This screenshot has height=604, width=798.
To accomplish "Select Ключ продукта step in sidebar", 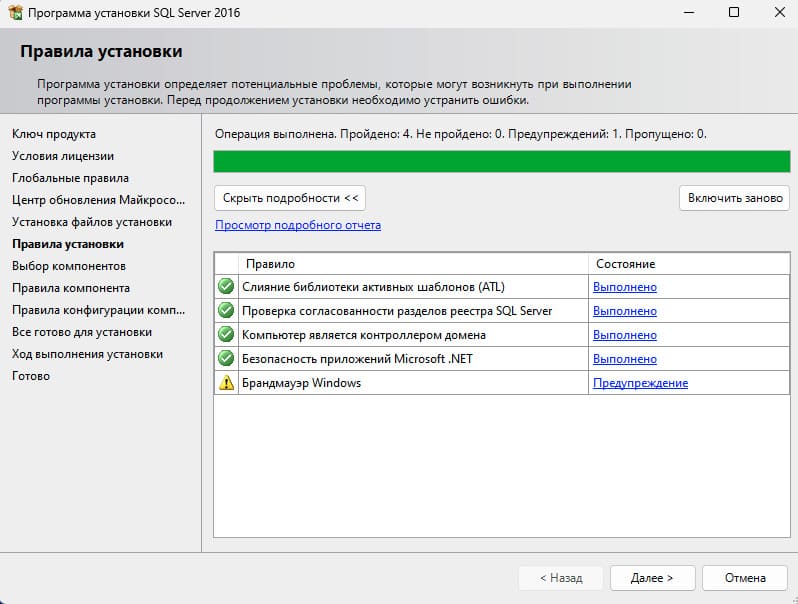I will [54, 134].
